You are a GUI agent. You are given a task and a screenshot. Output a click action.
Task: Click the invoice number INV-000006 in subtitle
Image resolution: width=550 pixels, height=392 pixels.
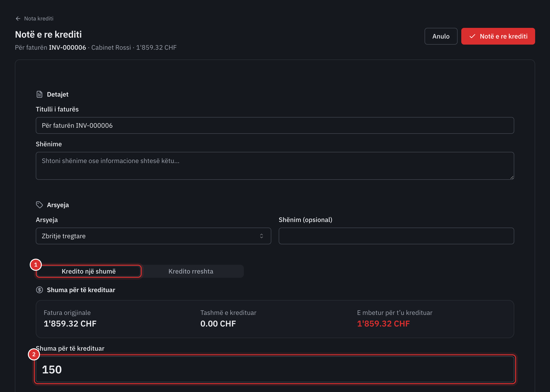tap(67, 48)
